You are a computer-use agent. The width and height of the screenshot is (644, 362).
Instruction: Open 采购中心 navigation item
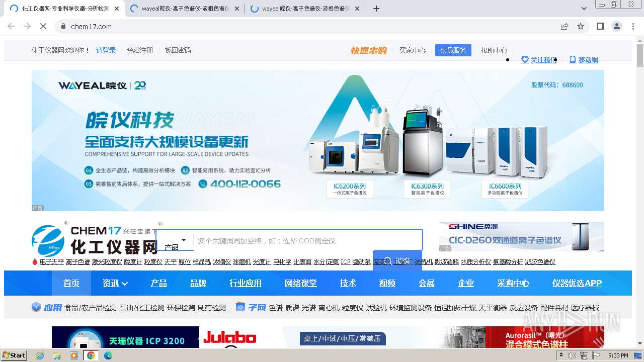click(x=513, y=283)
